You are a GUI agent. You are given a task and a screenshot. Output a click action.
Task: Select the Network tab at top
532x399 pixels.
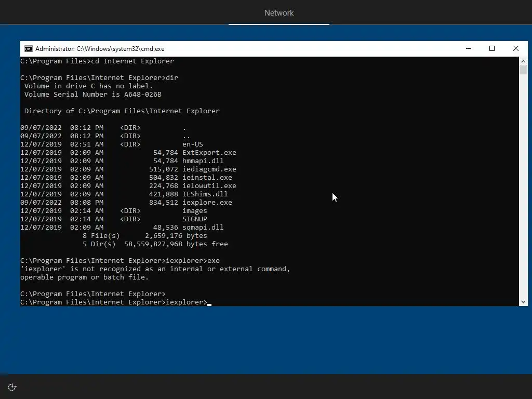click(279, 13)
